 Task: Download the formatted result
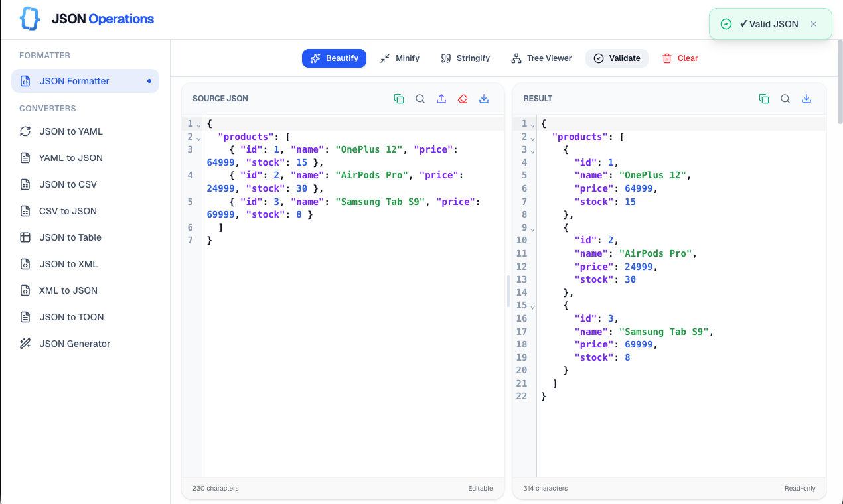click(x=806, y=98)
